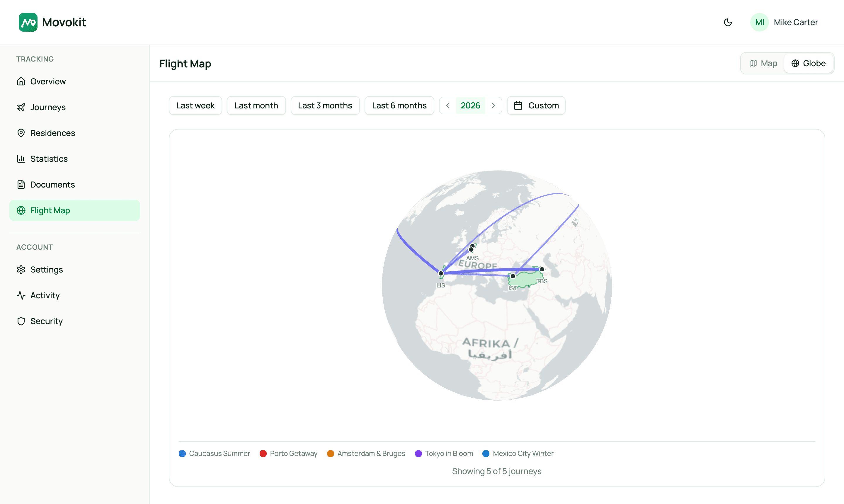The image size is (844, 504).
Task: Click 'Showing 5 of 5 journeys' text
Action: 496,471
